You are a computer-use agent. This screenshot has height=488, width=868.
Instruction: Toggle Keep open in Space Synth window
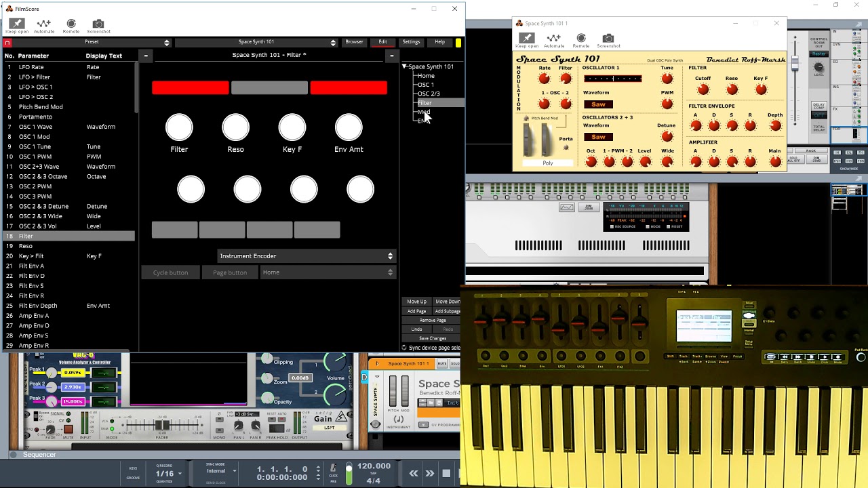click(x=527, y=40)
